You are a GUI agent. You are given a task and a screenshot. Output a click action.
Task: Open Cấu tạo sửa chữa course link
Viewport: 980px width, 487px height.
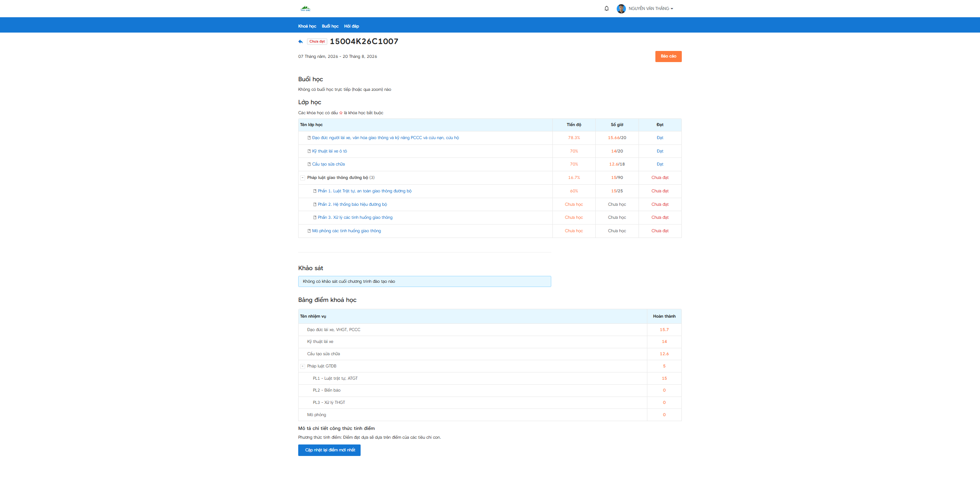click(328, 164)
